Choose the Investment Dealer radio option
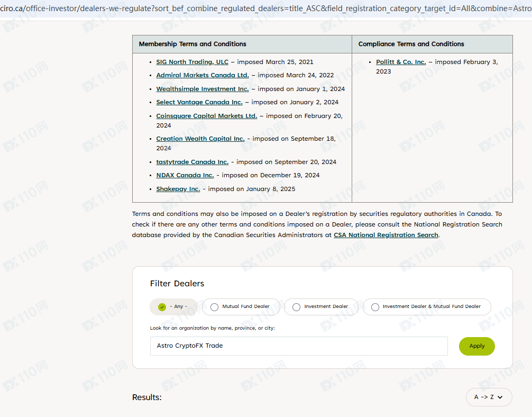The width and height of the screenshot is (532, 417). click(x=321, y=307)
